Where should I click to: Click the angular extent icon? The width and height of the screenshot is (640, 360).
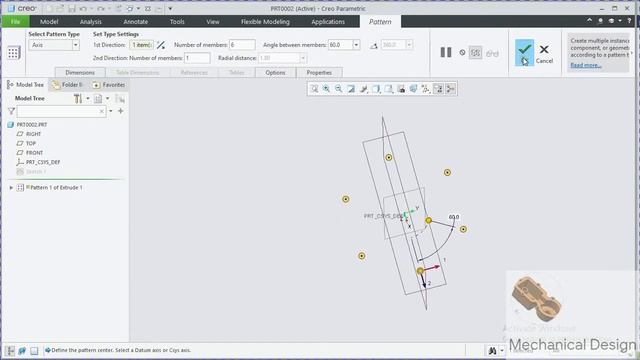[x=373, y=45]
